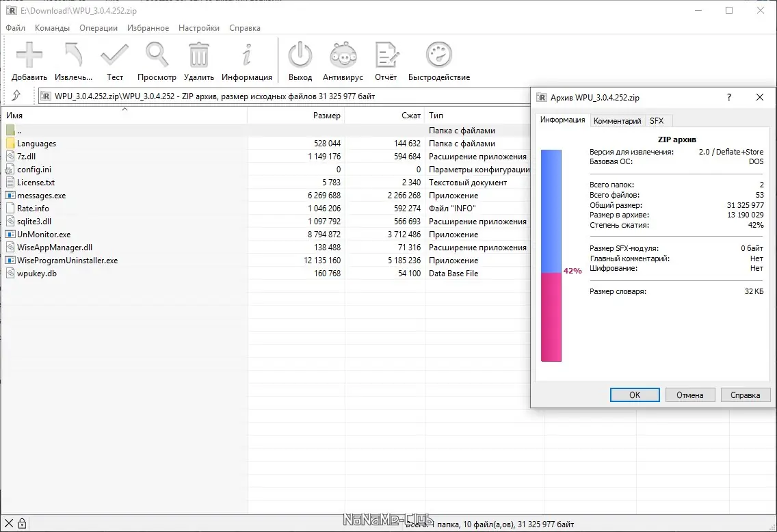Screen dimensions: 777x532
Task: Click the total size value 31 325 977 in dialog
Action: (x=746, y=205)
